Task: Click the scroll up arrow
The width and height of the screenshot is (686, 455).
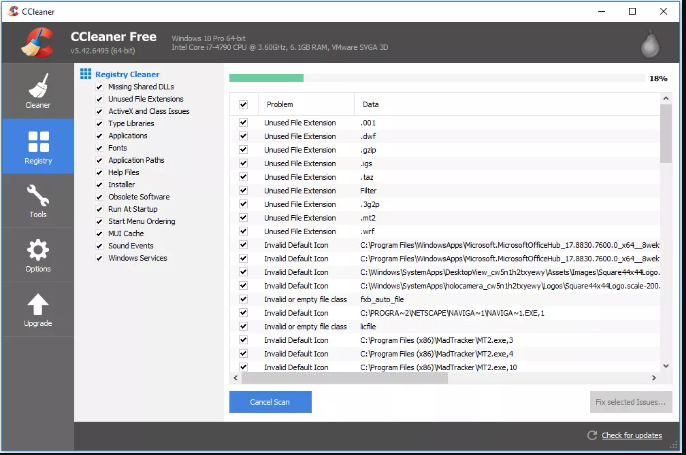Action: [x=666, y=98]
